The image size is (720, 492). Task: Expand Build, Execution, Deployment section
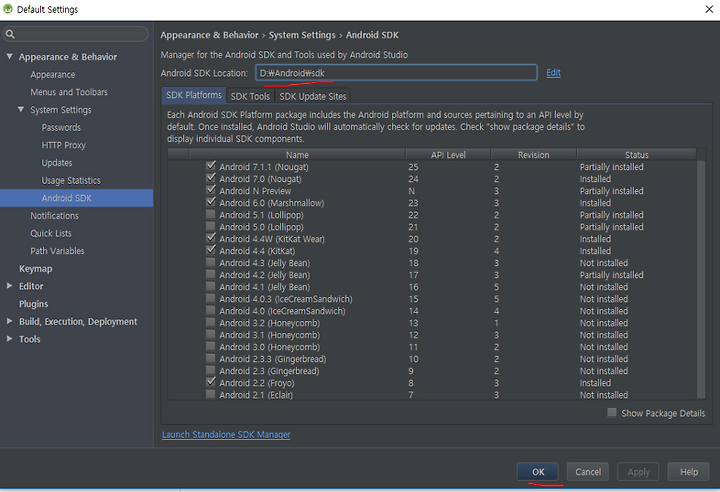9,321
